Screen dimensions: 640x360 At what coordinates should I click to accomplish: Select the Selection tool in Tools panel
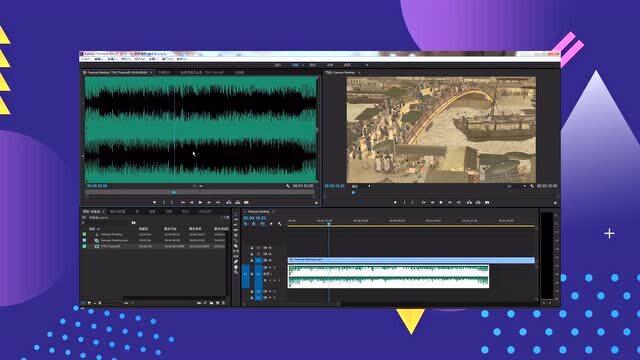(x=236, y=214)
